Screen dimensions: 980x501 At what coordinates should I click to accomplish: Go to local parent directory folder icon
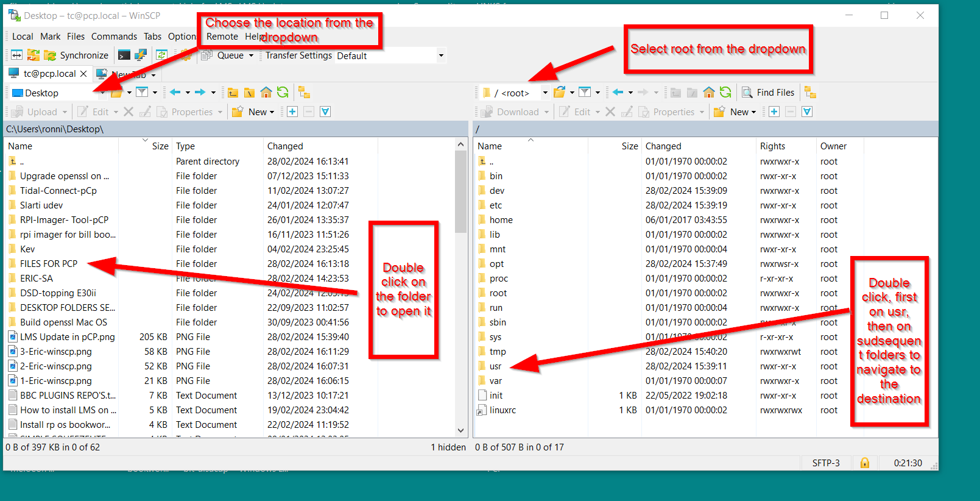(233, 93)
